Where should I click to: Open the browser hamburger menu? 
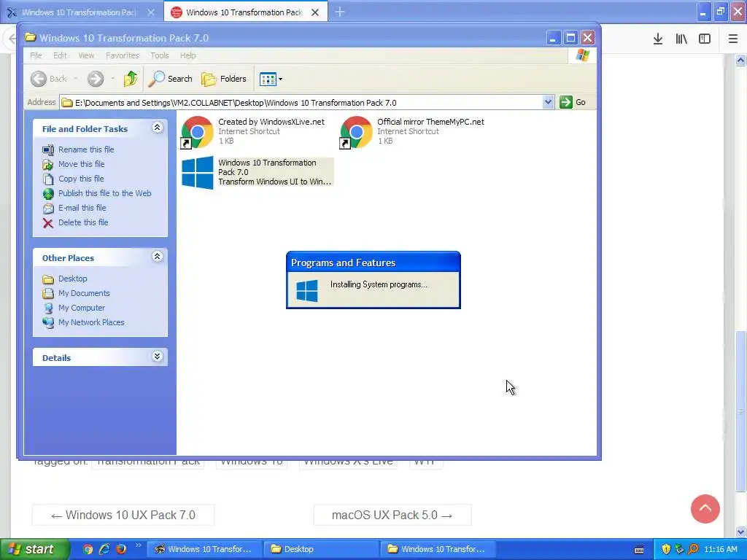[733, 39]
